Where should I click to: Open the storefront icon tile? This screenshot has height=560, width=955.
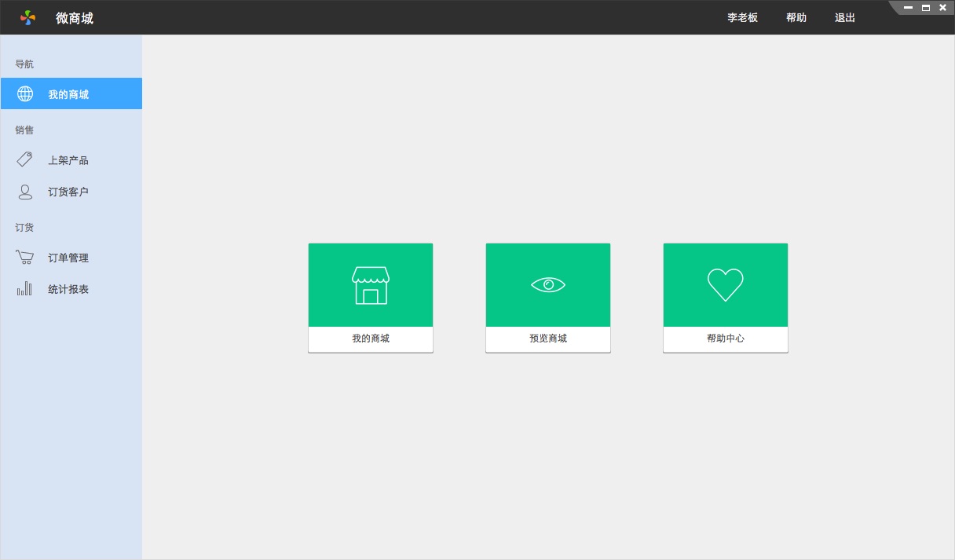(371, 285)
